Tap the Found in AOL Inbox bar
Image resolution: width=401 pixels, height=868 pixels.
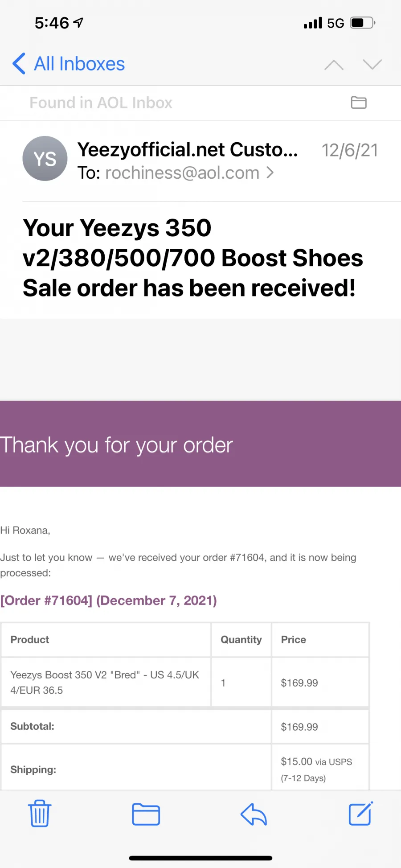tap(200, 103)
